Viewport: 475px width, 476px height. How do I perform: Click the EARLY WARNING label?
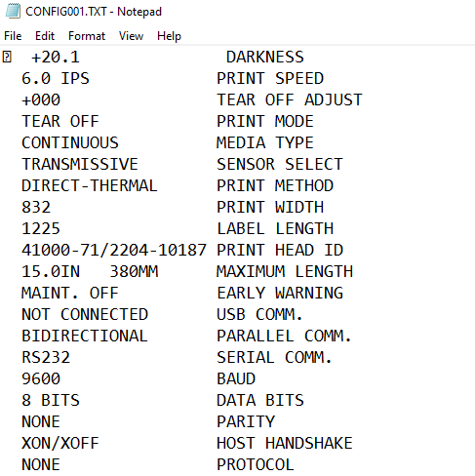(280, 294)
